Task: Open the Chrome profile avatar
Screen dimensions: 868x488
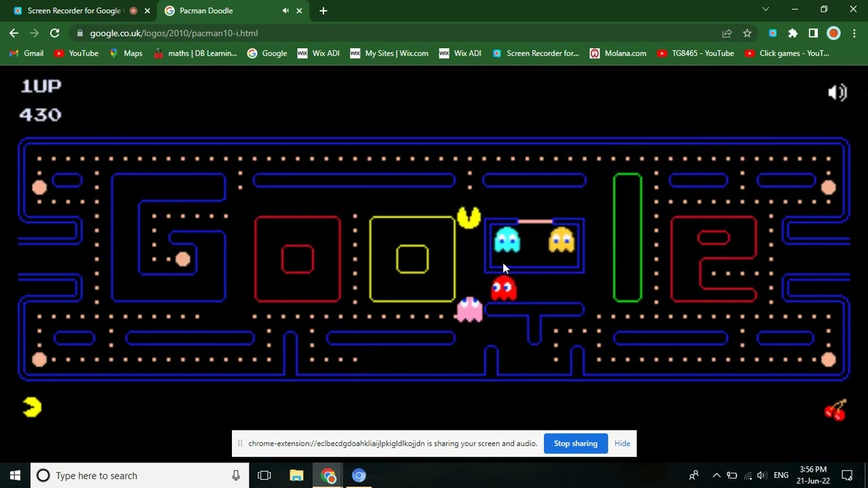Action: click(834, 33)
